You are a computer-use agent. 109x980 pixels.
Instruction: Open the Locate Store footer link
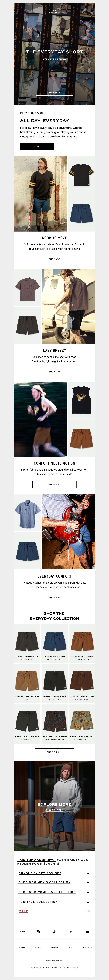pos(87,947)
